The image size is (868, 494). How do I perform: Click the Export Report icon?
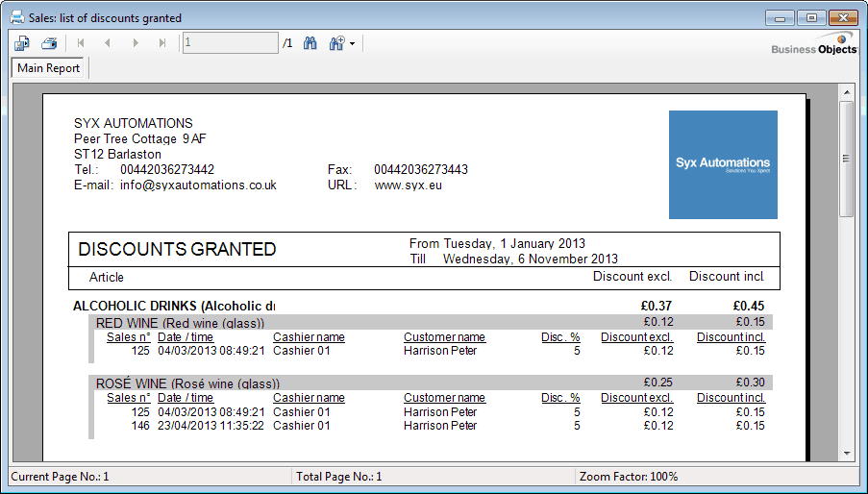point(22,43)
